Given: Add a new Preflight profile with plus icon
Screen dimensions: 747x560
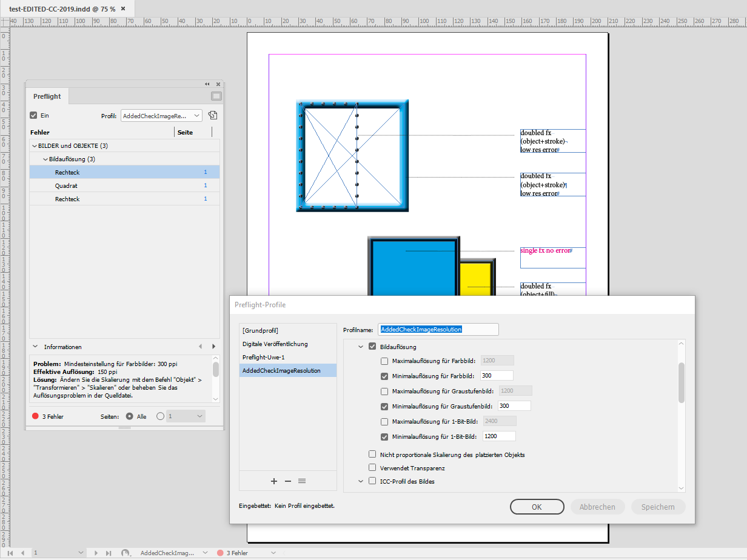Looking at the screenshot, I should (x=274, y=481).
